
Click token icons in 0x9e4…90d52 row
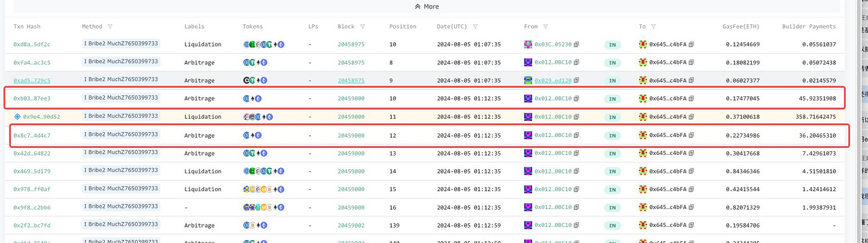pos(258,117)
